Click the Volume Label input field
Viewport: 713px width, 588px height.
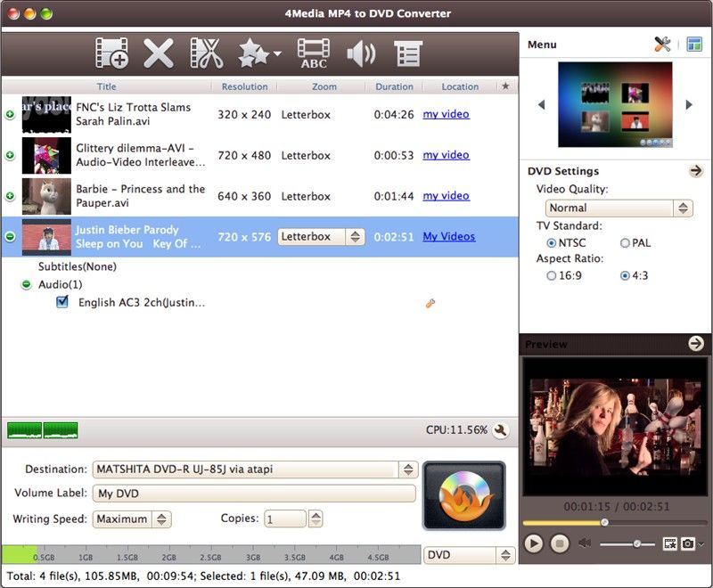254,494
